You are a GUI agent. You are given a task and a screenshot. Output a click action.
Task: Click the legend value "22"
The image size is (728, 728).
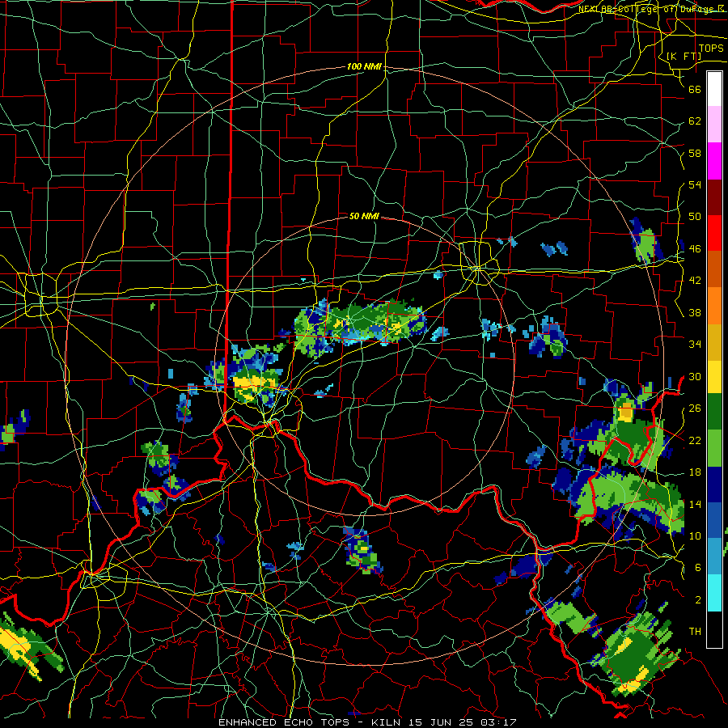coord(695,440)
